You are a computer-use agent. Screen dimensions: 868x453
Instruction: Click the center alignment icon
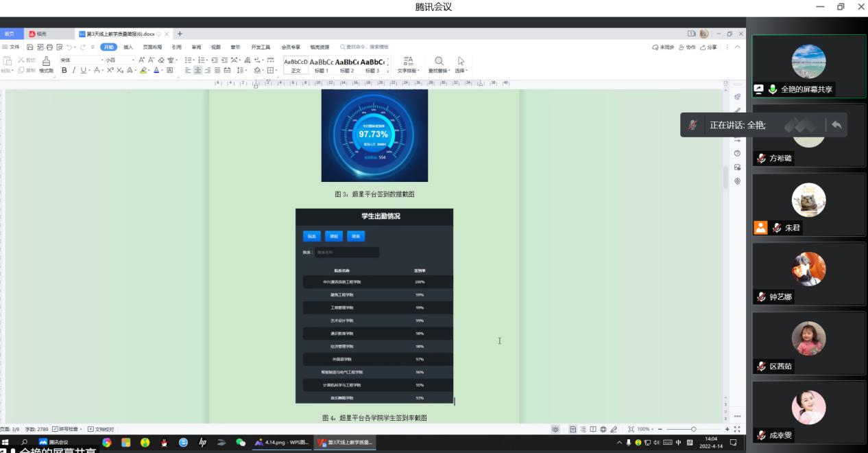tap(197, 70)
